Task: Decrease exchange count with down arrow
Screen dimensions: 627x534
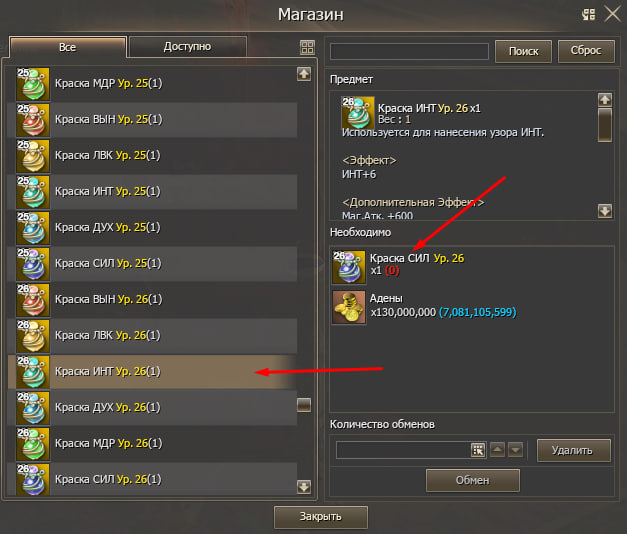Action: coord(515,450)
